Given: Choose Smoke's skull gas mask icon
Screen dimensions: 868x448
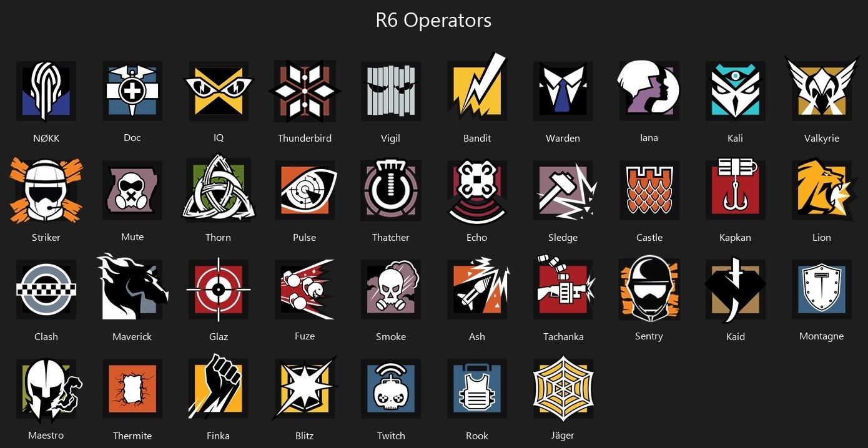Looking at the screenshot, I should (391, 290).
